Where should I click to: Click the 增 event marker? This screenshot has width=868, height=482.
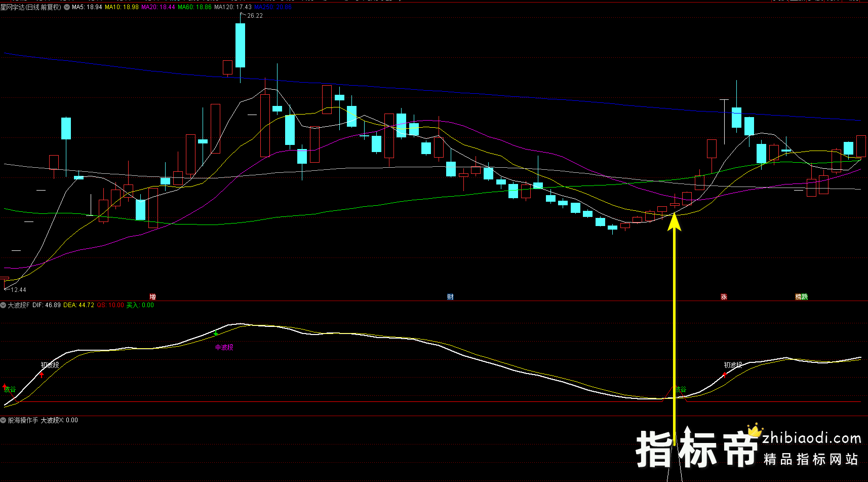(x=152, y=297)
